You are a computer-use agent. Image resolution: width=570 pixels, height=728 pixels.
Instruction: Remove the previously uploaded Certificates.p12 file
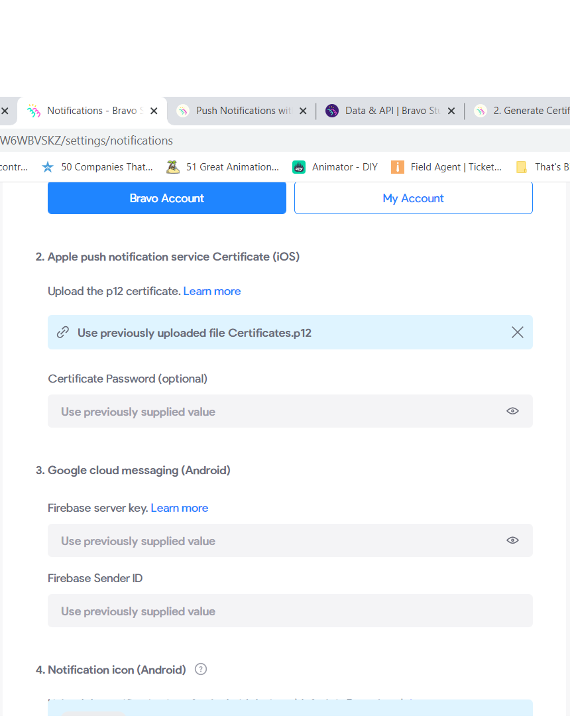tap(517, 332)
